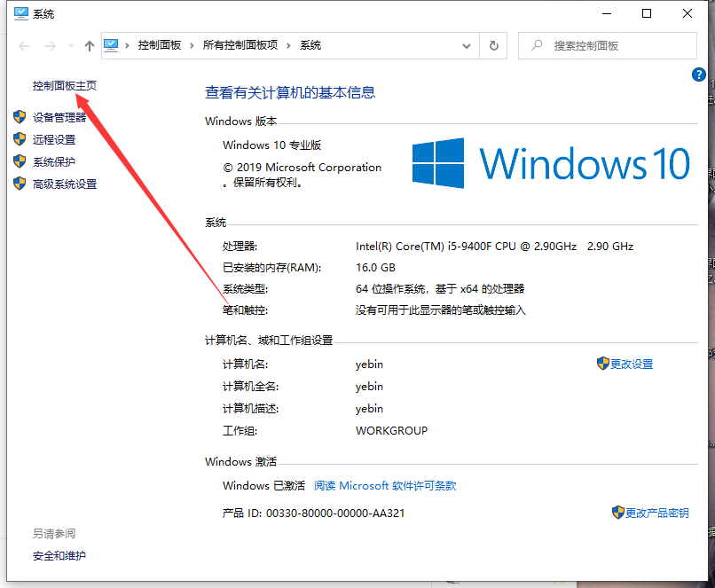Click the 更改设置 link for computer name
Viewport: 715px width, 588px height.
[631, 364]
